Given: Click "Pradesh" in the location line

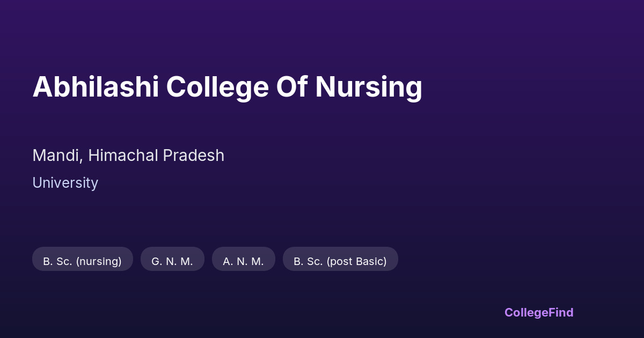Looking at the screenshot, I should [193, 156].
